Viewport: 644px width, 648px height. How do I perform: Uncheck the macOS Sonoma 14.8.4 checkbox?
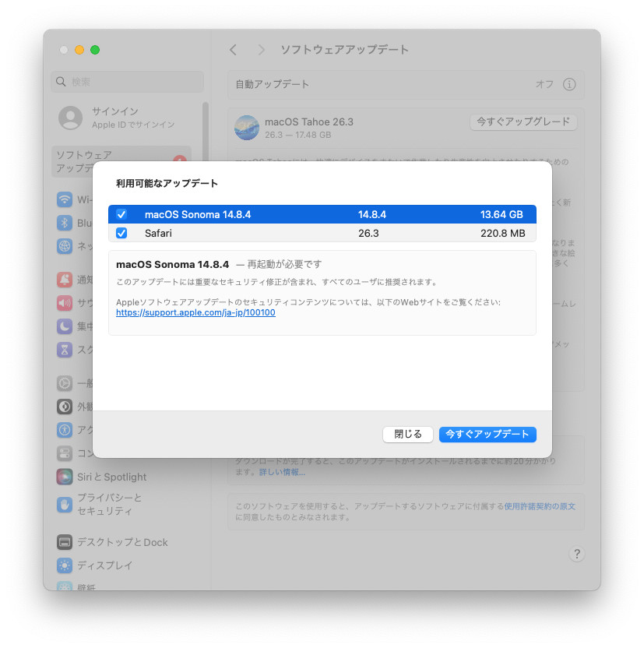click(121, 214)
